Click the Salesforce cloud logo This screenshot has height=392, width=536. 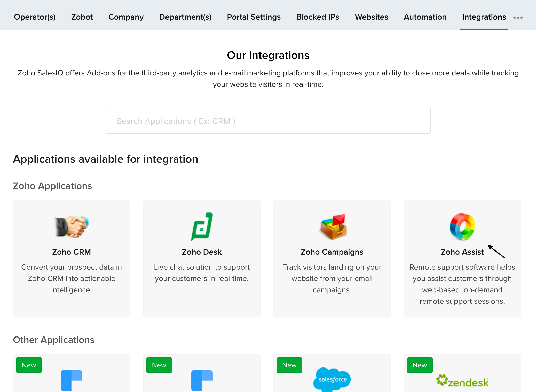click(332, 379)
